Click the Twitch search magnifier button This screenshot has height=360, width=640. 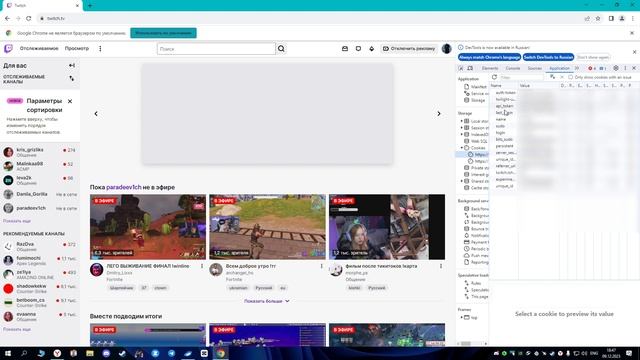[281, 49]
